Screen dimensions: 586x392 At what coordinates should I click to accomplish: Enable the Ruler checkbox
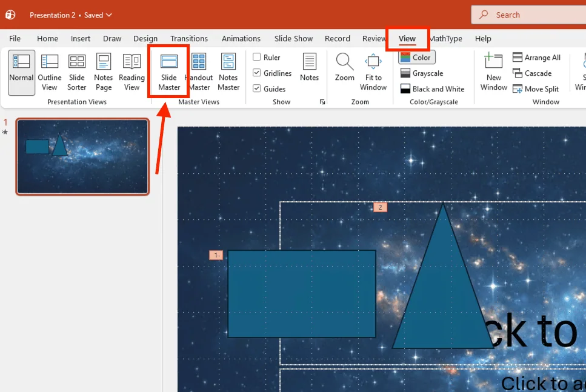click(257, 57)
